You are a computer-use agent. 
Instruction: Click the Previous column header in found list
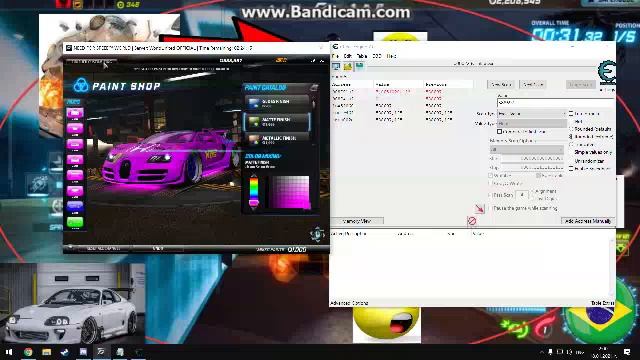[448, 84]
